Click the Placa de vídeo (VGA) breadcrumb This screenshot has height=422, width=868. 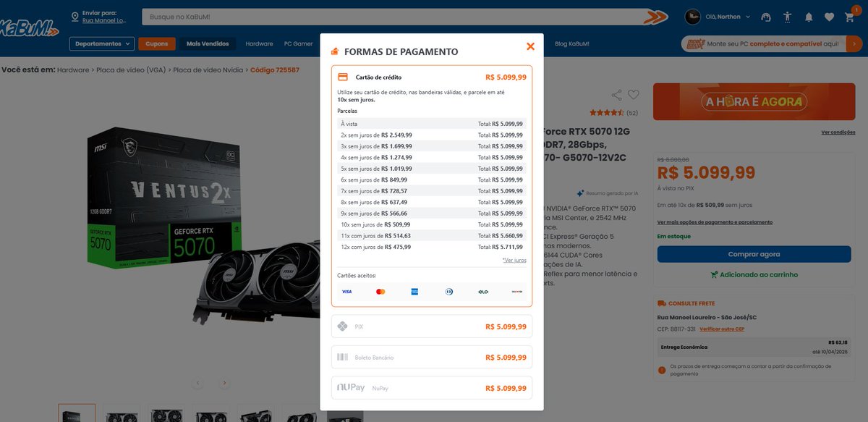[131, 70]
